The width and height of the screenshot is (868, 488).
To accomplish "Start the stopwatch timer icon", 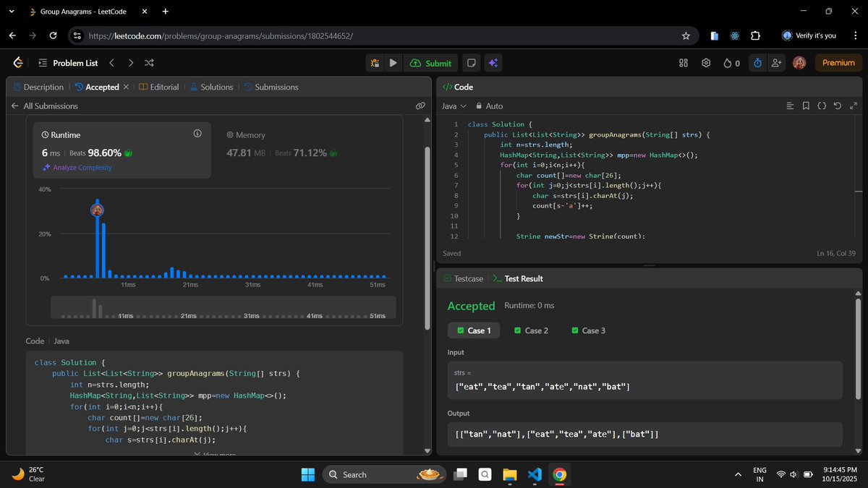I will [x=757, y=63].
